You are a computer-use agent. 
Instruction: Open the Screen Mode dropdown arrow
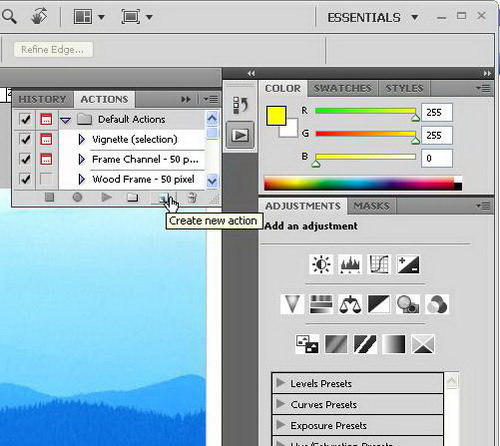[x=149, y=17]
